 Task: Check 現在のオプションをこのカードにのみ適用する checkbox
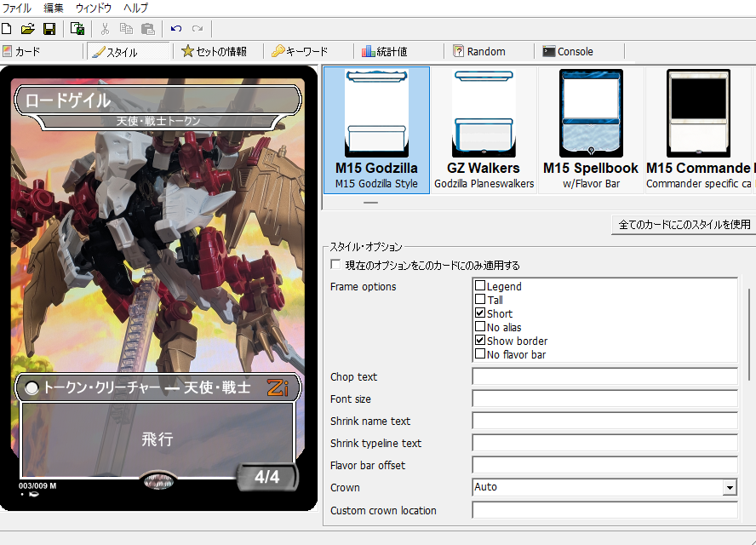[x=336, y=266]
